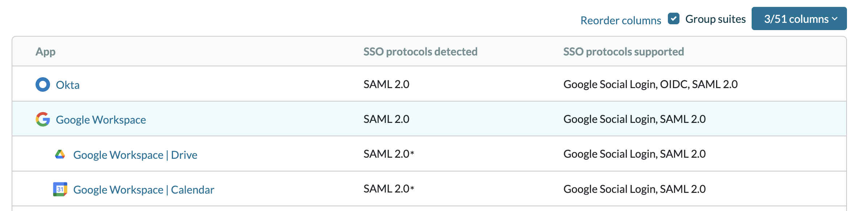Viewport: 868px width, 211px height.
Task: Click the Google logo icon
Action: 43,119
